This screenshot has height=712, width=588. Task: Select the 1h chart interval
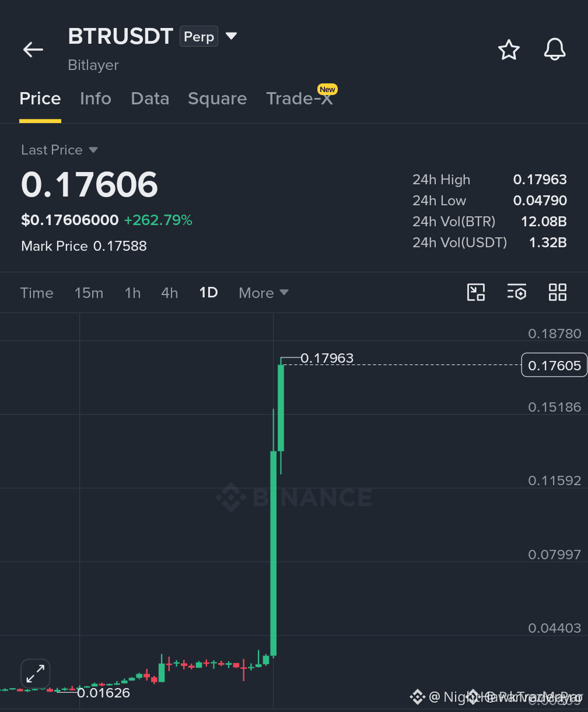[x=132, y=293]
